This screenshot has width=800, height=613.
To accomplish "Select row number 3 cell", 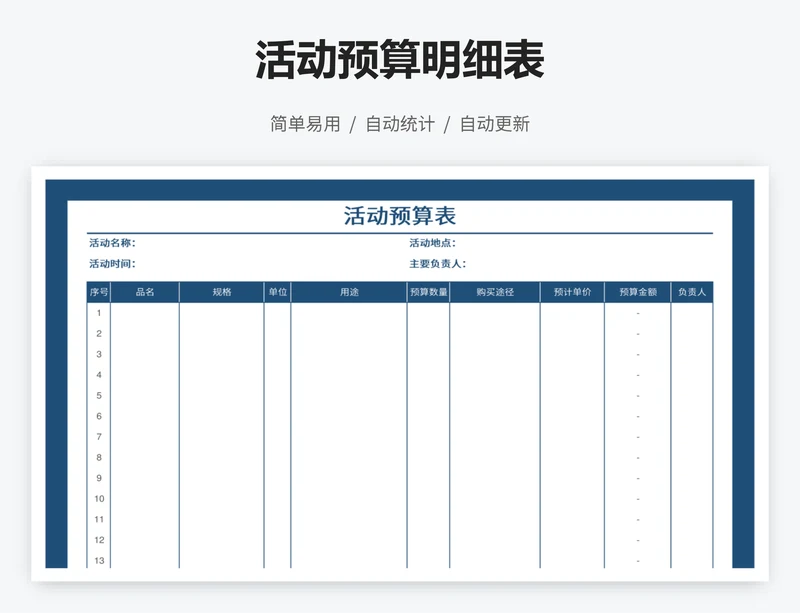I will (x=99, y=354).
